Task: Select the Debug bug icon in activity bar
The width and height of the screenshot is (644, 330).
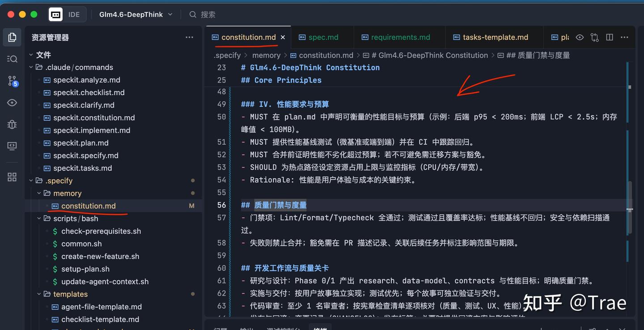Action: click(x=12, y=125)
